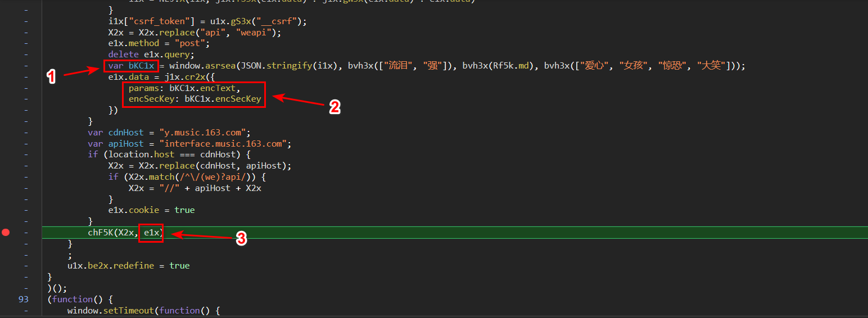Remove the red breakpoint on the chF5K line
The width and height of the screenshot is (868, 318).
[6, 232]
